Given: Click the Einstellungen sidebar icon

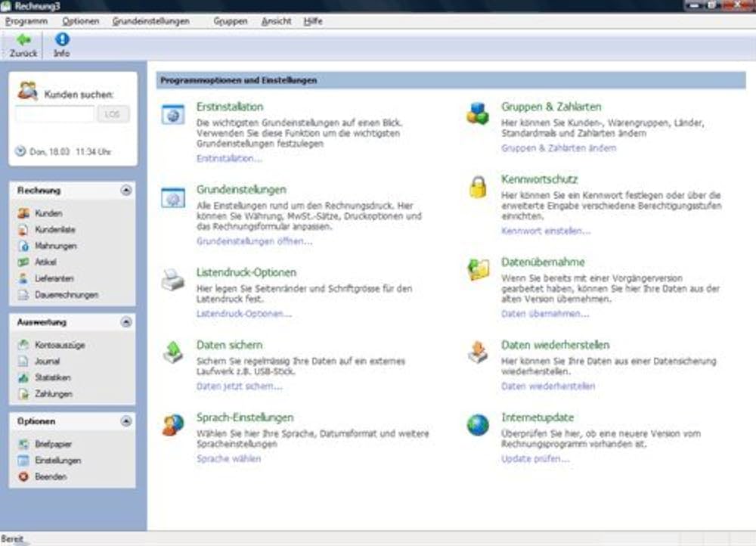Looking at the screenshot, I should point(23,460).
